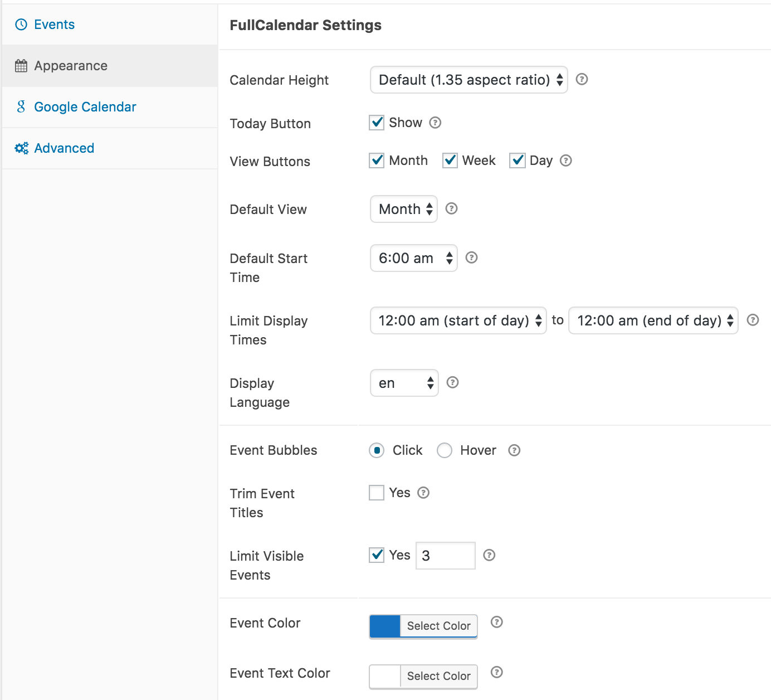Uncheck the Today Button Show checkbox
Viewport: 771px width, 700px height.
(x=377, y=123)
